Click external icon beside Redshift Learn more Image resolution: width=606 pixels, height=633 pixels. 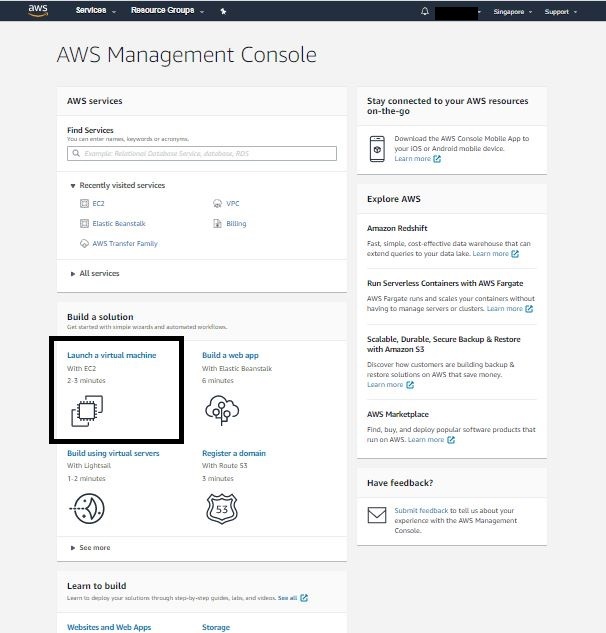coord(515,254)
